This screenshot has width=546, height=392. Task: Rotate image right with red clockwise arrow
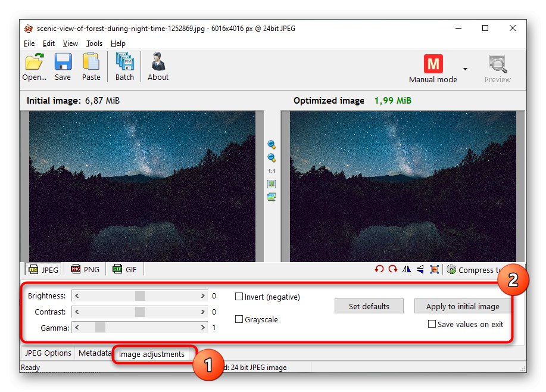[x=393, y=269]
